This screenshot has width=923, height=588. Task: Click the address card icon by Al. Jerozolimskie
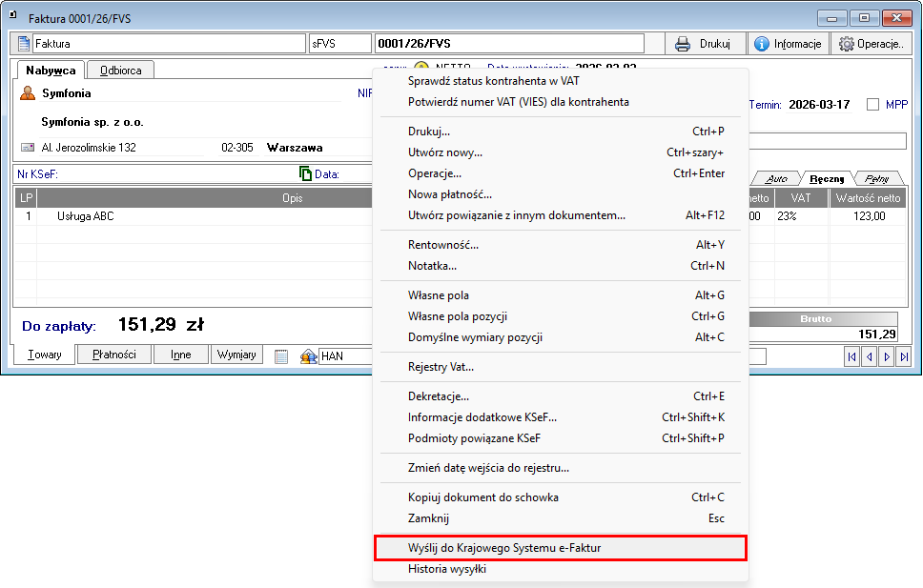tap(27, 149)
